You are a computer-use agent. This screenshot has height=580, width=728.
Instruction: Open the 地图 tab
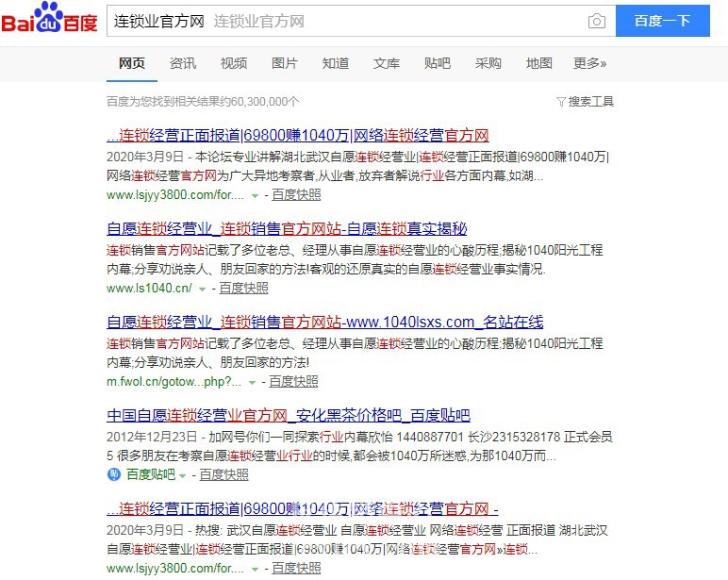pos(539,63)
